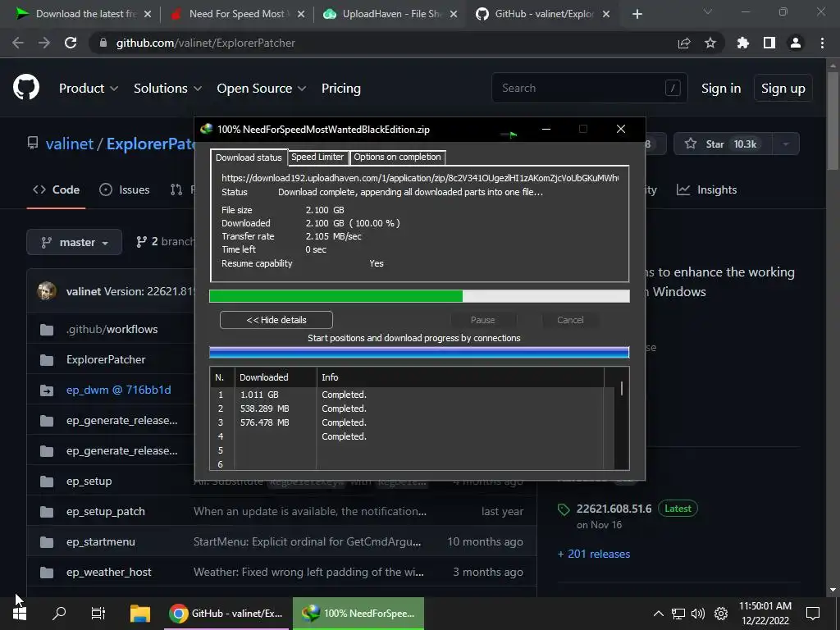
Task: Open the 22621.608.51.6 latest release
Action: [x=614, y=509]
